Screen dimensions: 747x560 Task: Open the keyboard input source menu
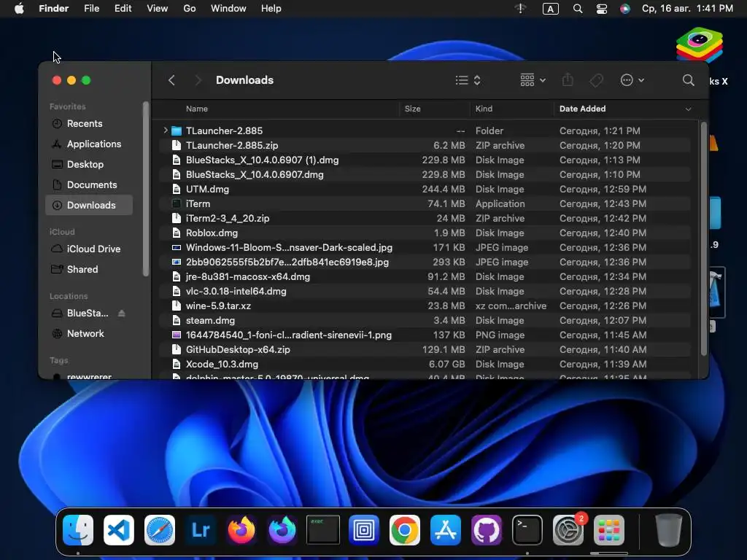[551, 9]
